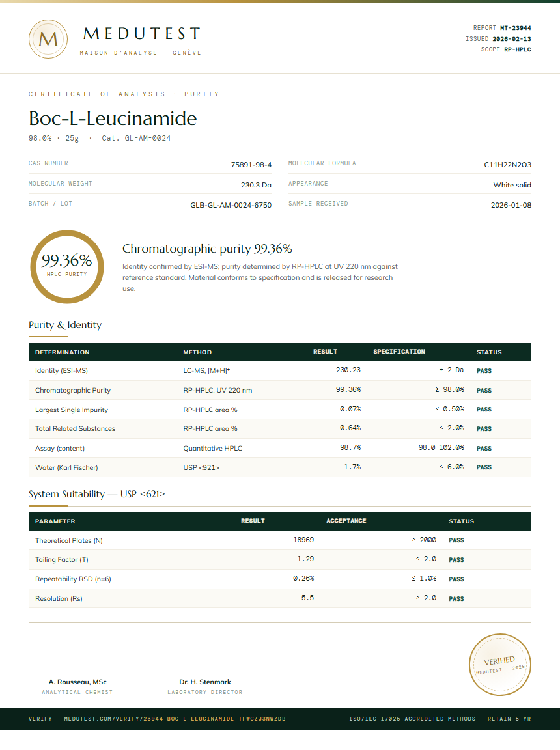This screenshot has width=560, height=750.
Task: Click PASS status for Water (Karl Fischer)
Action: point(484,467)
